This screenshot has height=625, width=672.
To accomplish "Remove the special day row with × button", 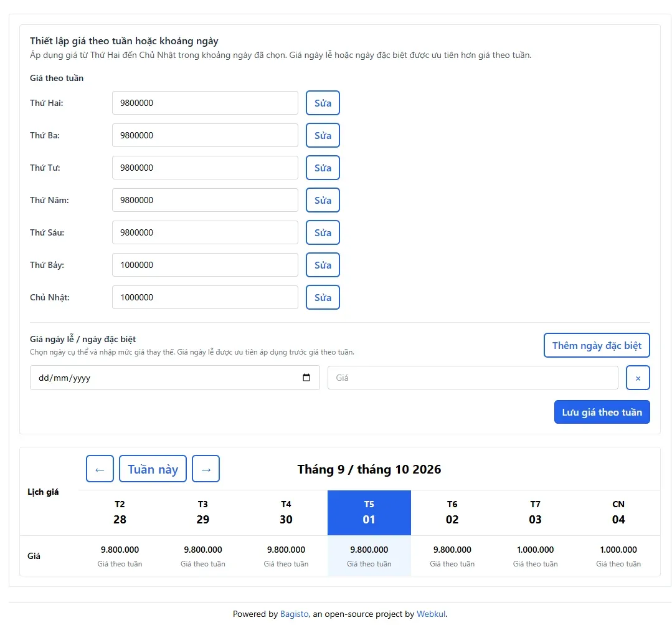I will point(638,378).
